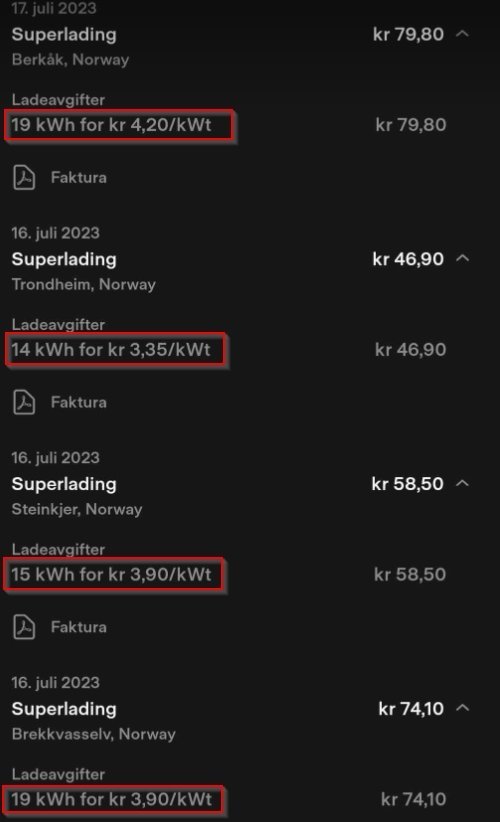500x822 pixels.
Task: Select the Superlading heading for Trondheim, Norway
Action: [x=64, y=260]
